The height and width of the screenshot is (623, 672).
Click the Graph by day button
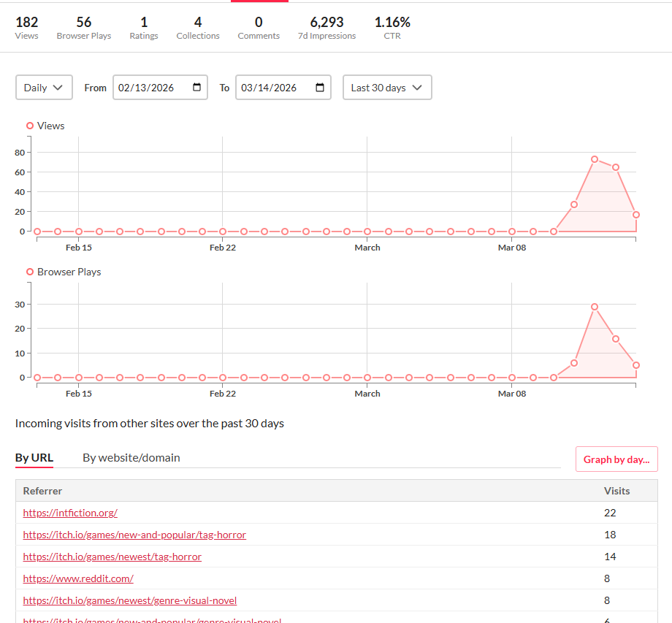616,459
